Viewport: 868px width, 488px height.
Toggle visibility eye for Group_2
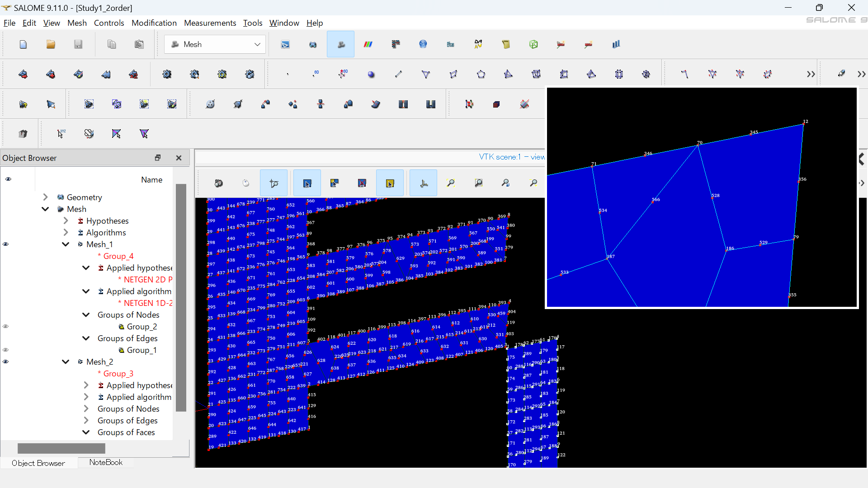(6, 326)
